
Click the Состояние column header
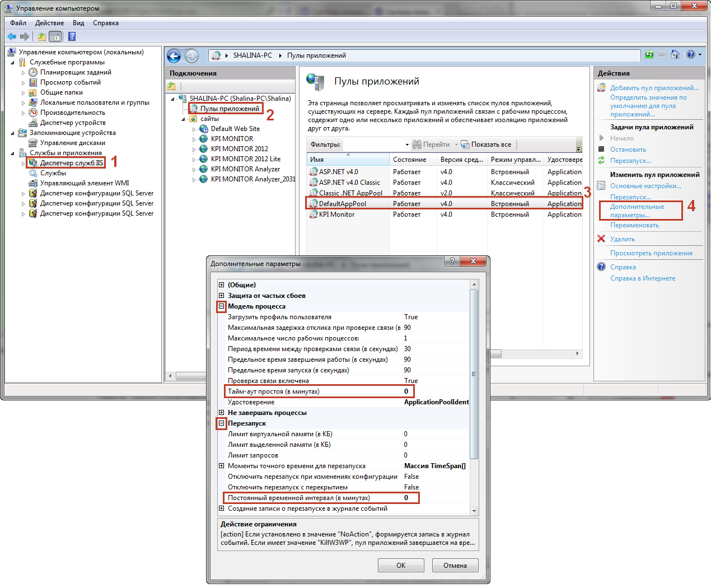[x=413, y=160]
